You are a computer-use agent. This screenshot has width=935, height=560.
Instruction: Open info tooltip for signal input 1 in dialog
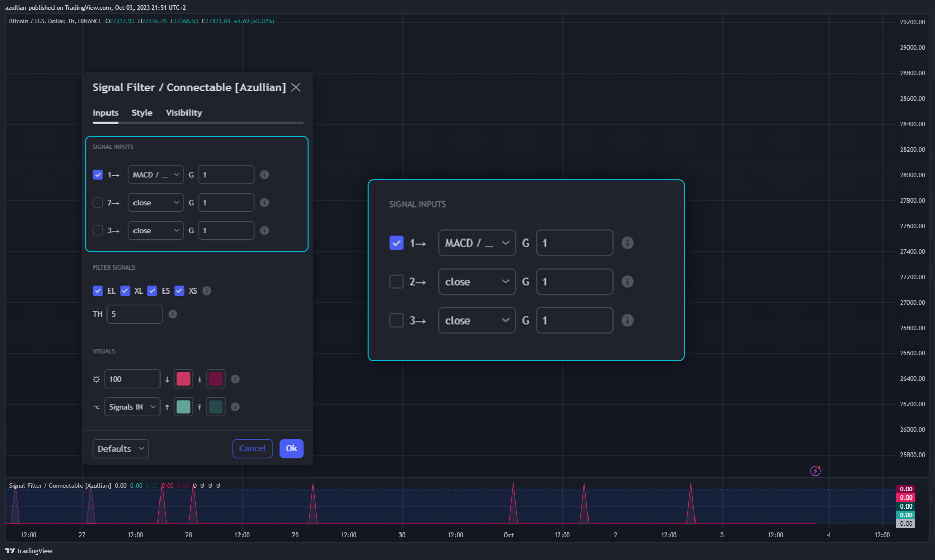(264, 175)
